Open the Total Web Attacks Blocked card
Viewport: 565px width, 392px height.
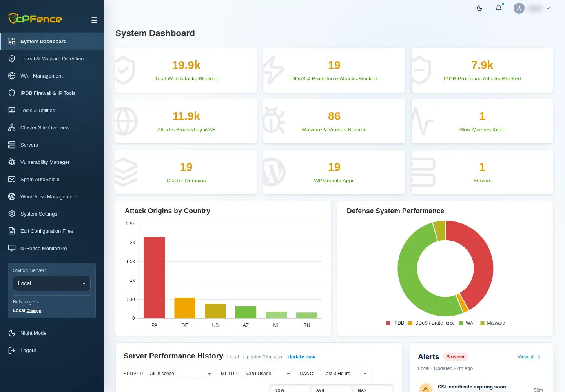coord(186,70)
